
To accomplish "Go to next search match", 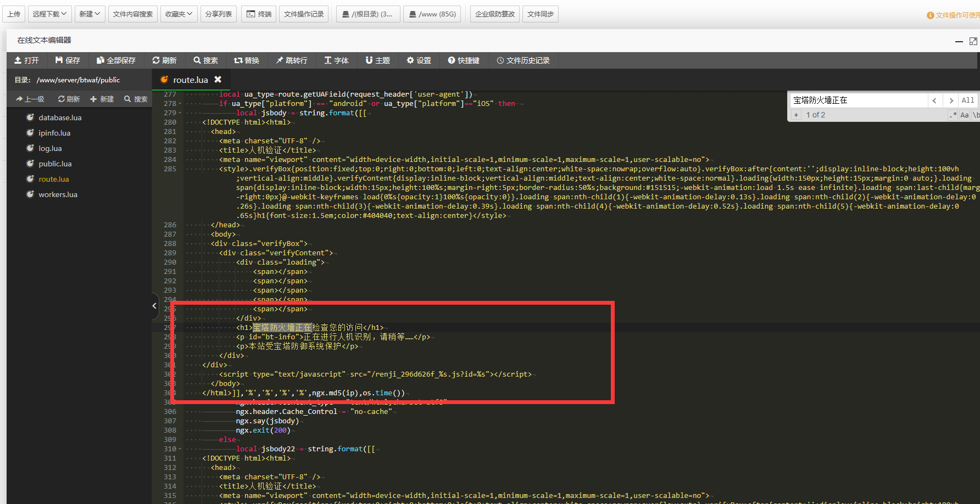I will [x=951, y=100].
